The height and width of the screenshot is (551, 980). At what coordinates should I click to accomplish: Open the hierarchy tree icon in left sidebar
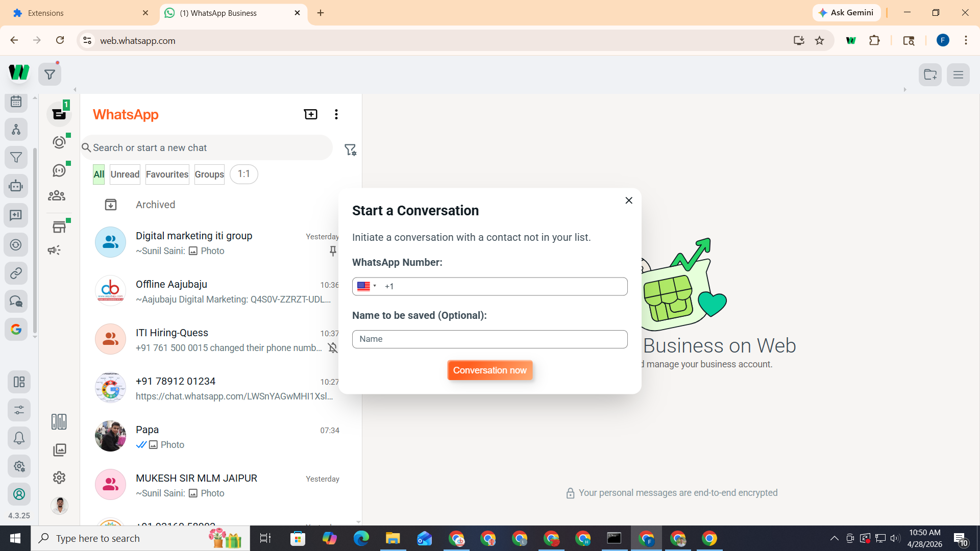click(x=16, y=130)
